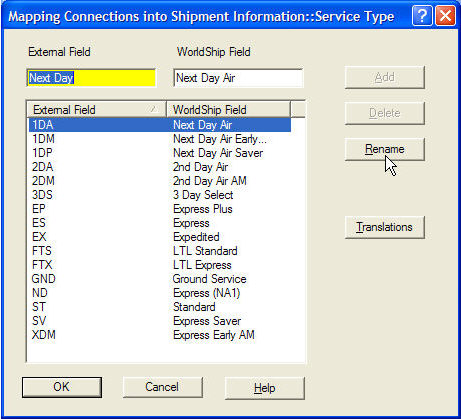This screenshot has height=419, width=461.
Task: Click the Rename button
Action: click(385, 149)
